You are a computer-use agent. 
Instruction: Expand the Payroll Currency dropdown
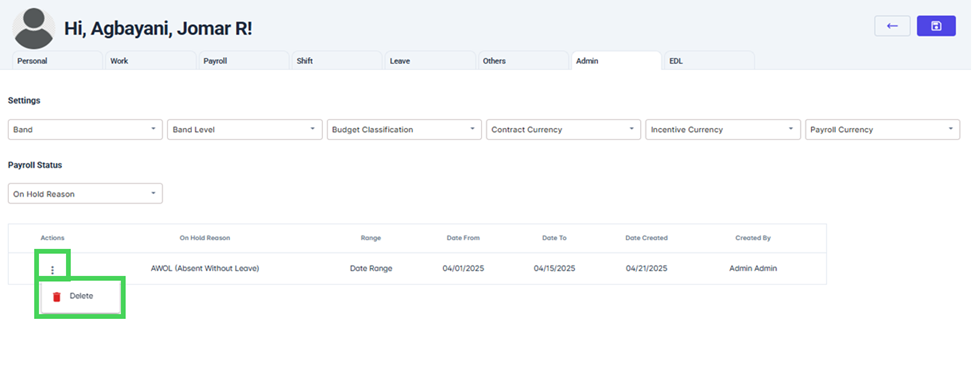coord(882,129)
